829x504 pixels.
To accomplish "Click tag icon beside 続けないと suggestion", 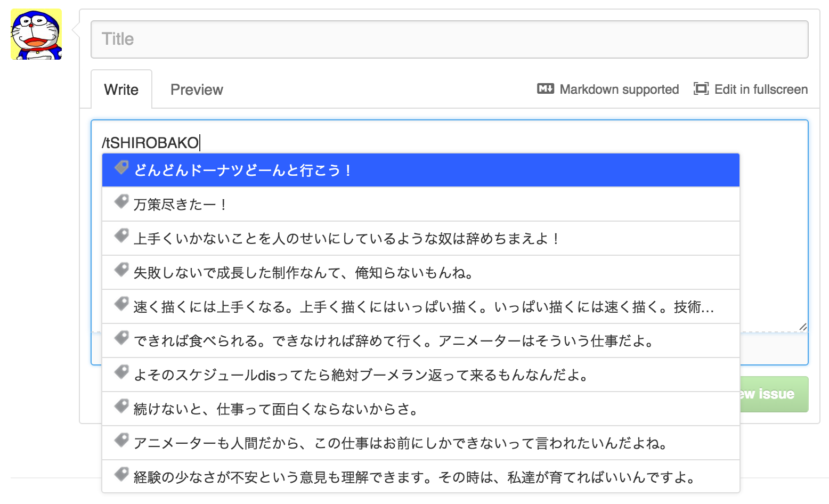I will coord(121,406).
